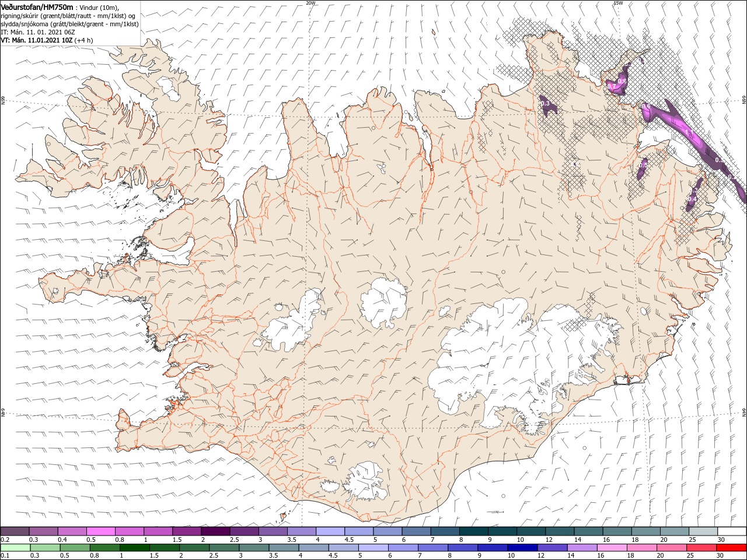Viewport: 747px width, 560px height.
Task: Choose the deep navy blue rain swatch labeled 10
Action: [x=522, y=548]
